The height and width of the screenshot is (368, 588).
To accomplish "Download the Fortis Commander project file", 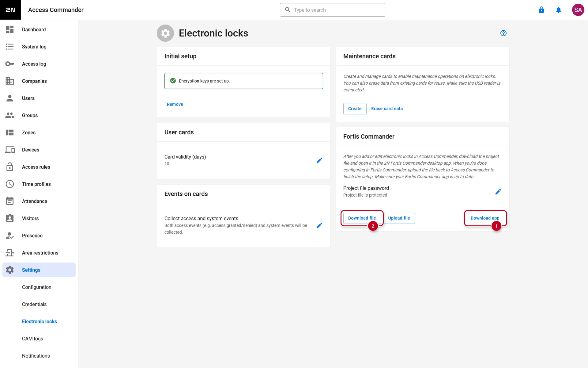I will pyautogui.click(x=362, y=218).
